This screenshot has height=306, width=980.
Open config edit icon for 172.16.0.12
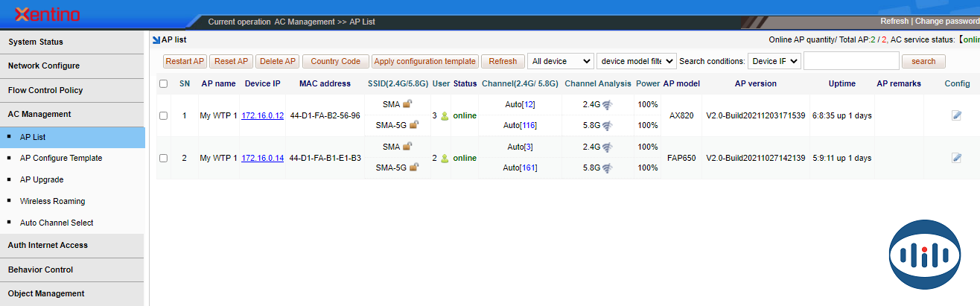(956, 115)
